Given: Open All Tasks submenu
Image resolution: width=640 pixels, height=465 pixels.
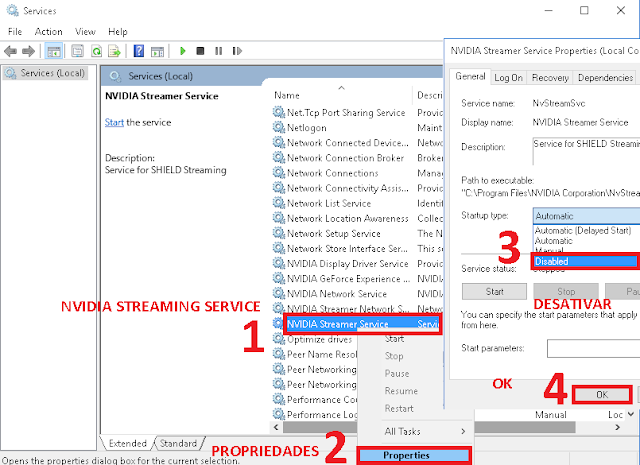Looking at the screenshot, I should pyautogui.click(x=424, y=431).
